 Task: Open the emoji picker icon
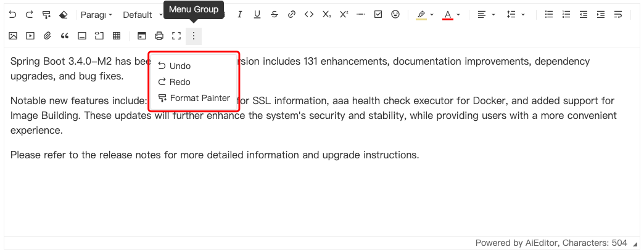pyautogui.click(x=395, y=15)
